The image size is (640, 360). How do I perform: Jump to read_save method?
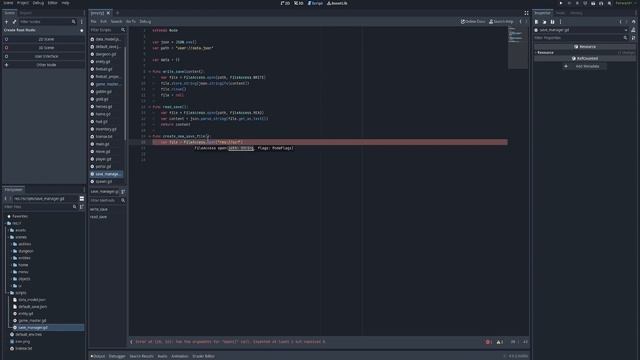coord(98,217)
